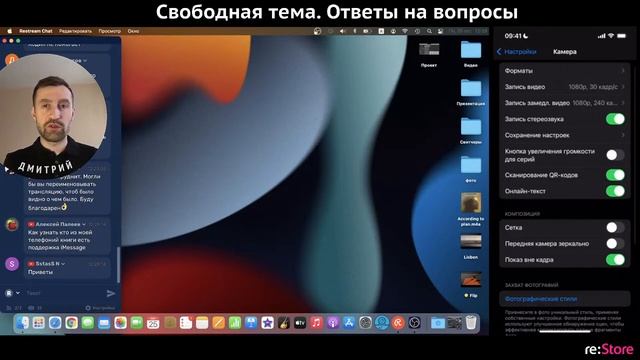Select According to plan.m4a file on desktop
Image resolution: width=640 pixels, height=360 pixels.
click(471, 203)
